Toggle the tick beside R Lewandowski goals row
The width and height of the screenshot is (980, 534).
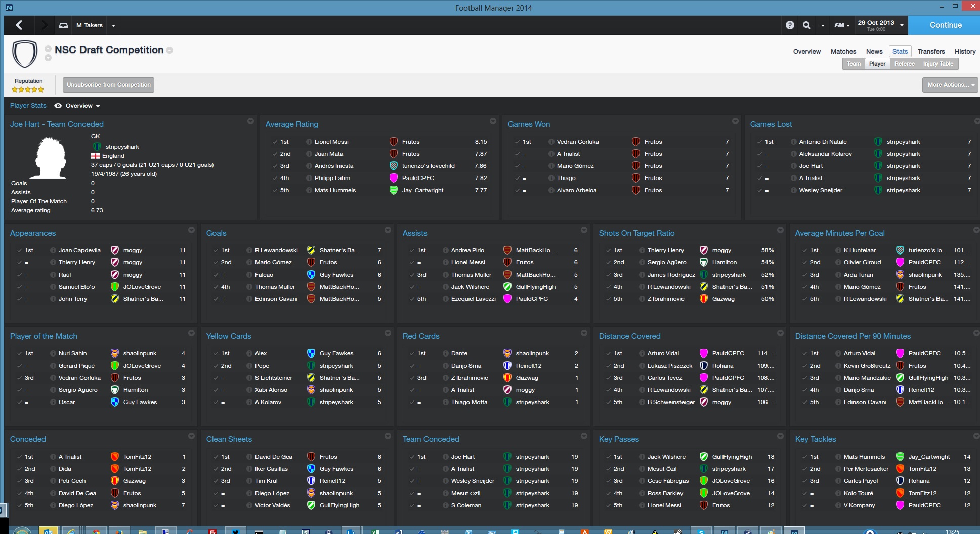216,250
